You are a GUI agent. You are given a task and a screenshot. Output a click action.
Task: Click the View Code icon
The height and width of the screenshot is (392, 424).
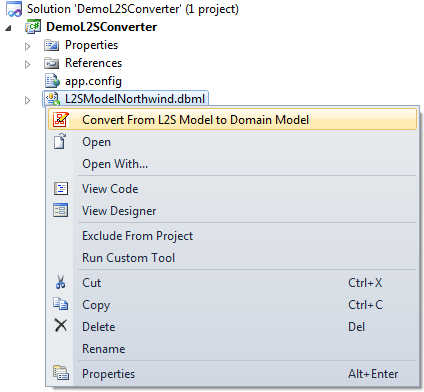61,189
